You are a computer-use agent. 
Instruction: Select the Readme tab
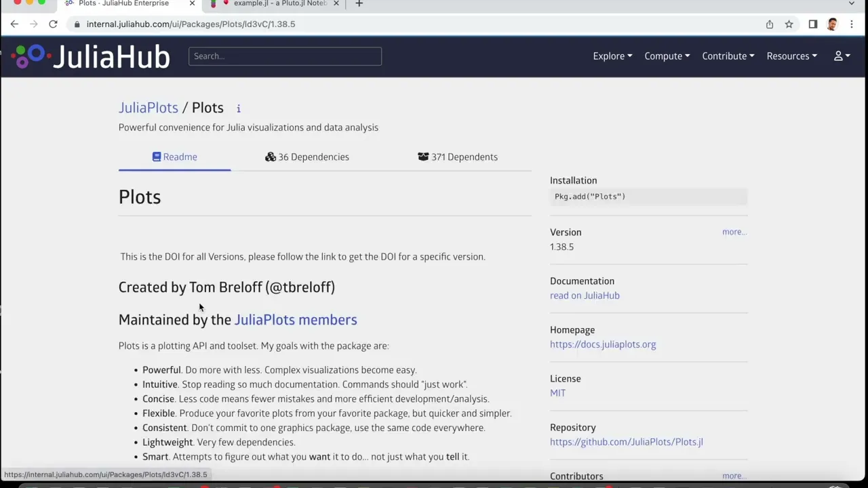coord(174,157)
